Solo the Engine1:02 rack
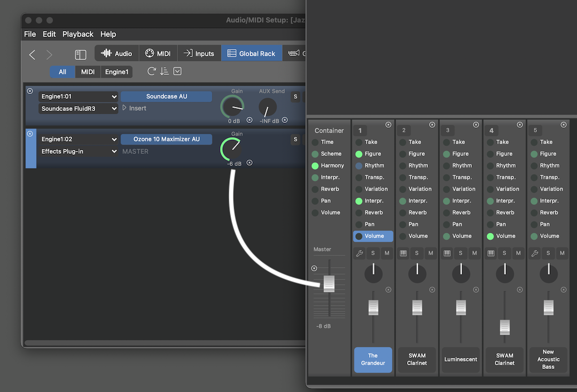Image resolution: width=577 pixels, height=392 pixels. [295, 139]
